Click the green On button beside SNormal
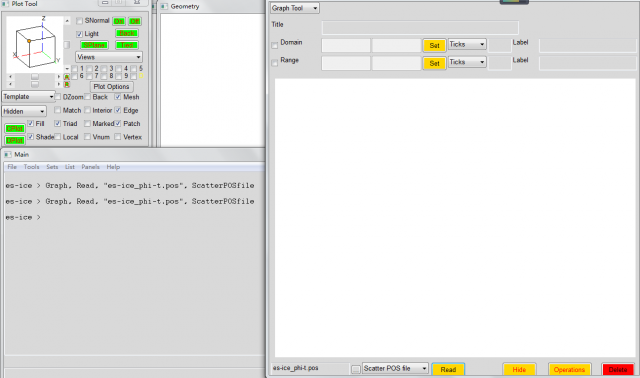The width and height of the screenshot is (640, 378). point(119,21)
